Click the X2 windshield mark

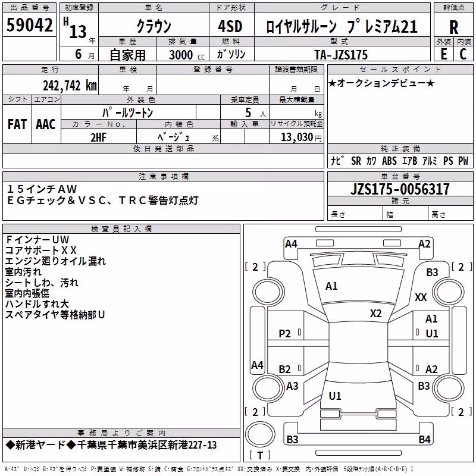(x=375, y=314)
